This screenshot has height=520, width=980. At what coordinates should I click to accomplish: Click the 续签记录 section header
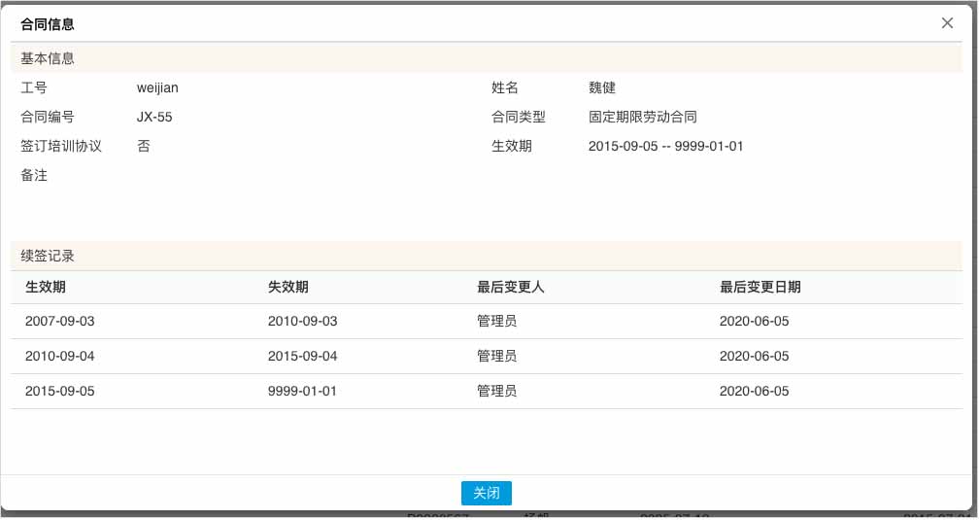48,257
